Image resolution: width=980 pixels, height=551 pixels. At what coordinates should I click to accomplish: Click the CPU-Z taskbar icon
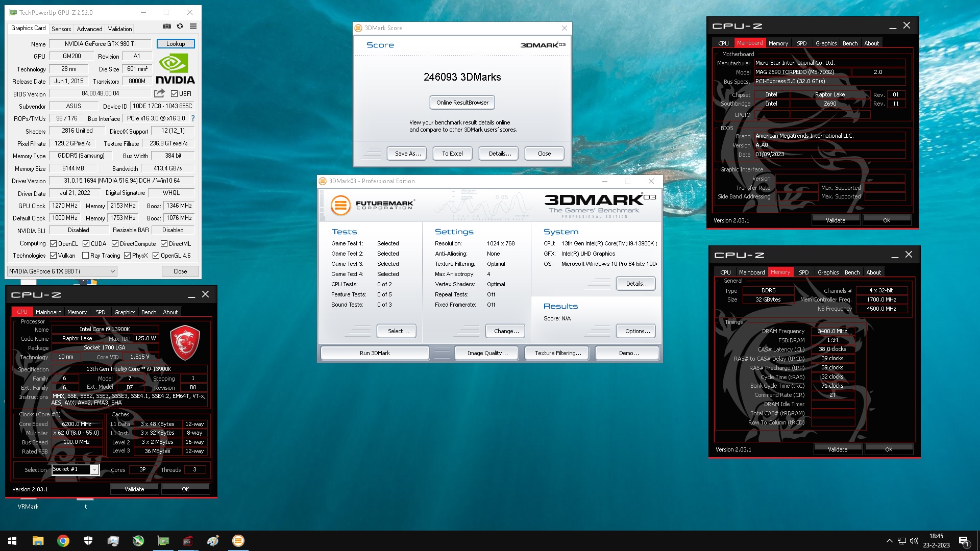click(188, 541)
